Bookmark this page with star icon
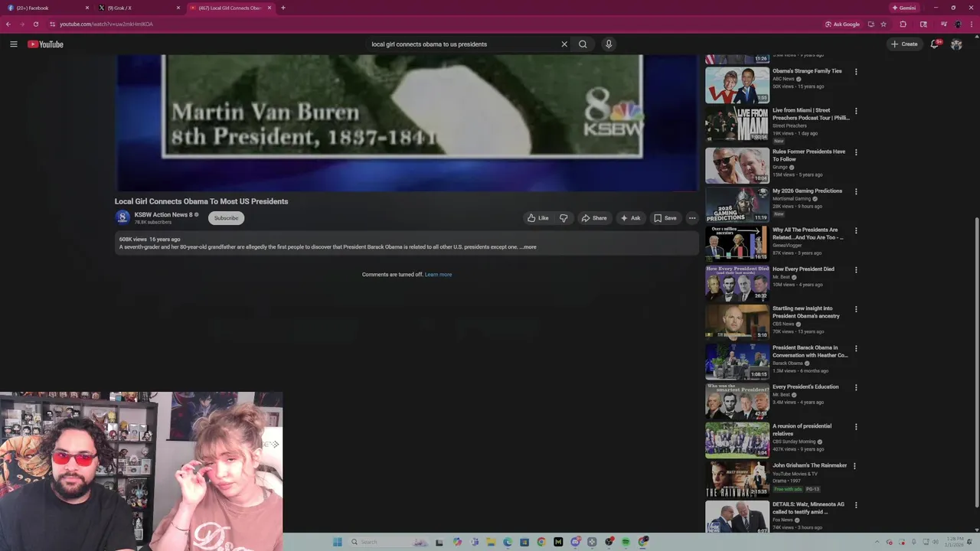 [x=884, y=24]
